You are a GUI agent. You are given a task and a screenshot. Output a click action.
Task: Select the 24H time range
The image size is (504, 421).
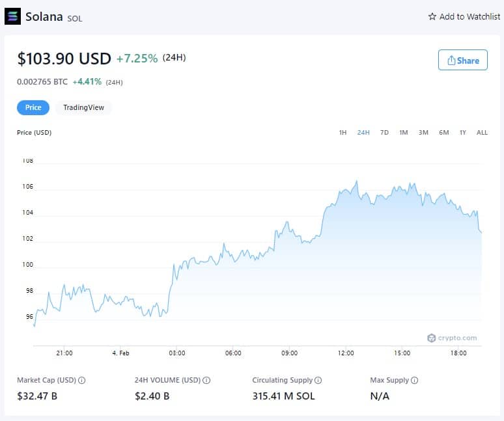[363, 133]
